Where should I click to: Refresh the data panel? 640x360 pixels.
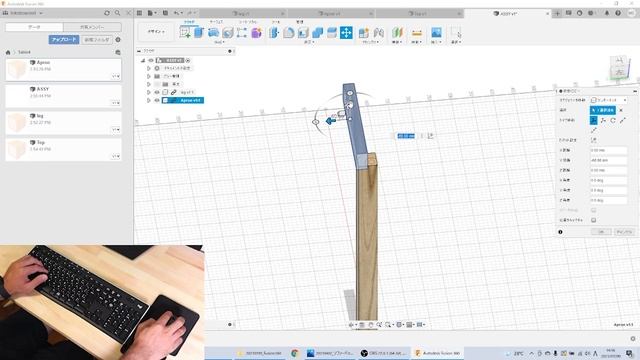pyautogui.click(x=107, y=13)
